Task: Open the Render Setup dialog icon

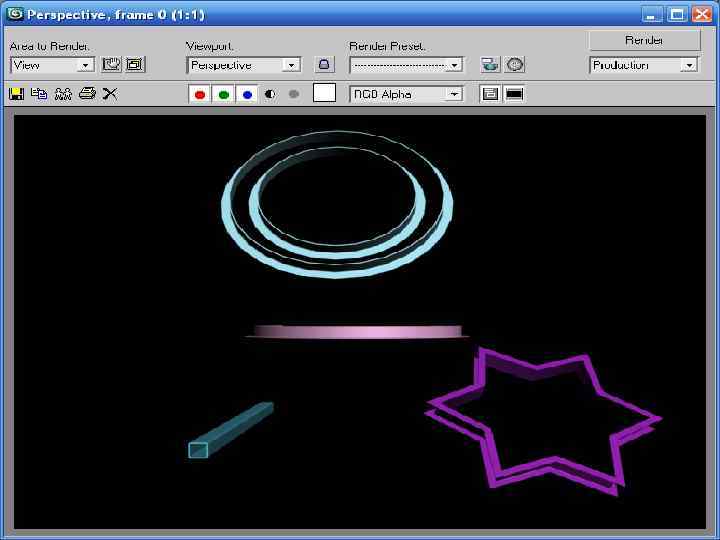Action: pyautogui.click(x=490, y=65)
